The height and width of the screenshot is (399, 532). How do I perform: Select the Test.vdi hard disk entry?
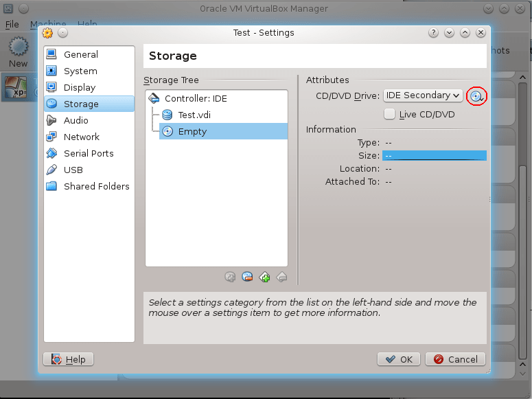[x=224, y=115]
